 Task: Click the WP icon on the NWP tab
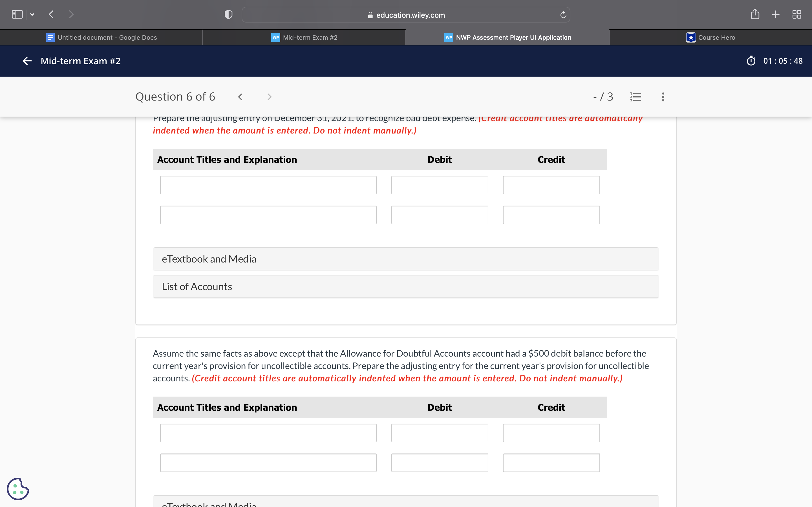[449, 37]
